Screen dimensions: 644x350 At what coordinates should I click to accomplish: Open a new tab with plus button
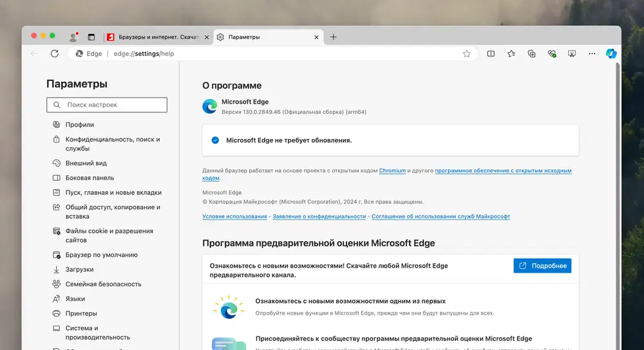pyautogui.click(x=334, y=37)
